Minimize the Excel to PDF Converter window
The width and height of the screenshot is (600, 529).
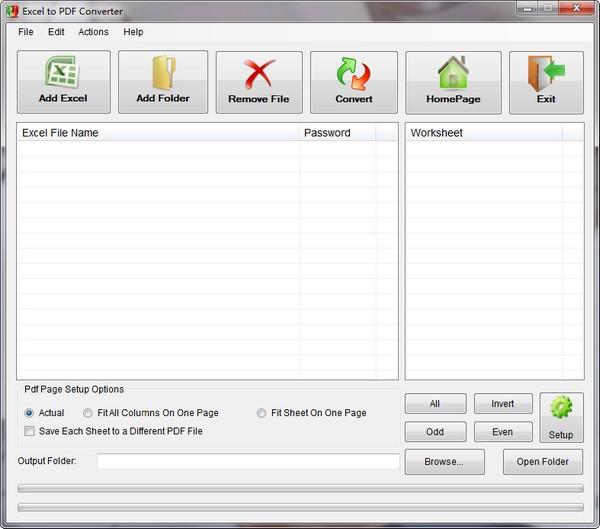[528, 8]
